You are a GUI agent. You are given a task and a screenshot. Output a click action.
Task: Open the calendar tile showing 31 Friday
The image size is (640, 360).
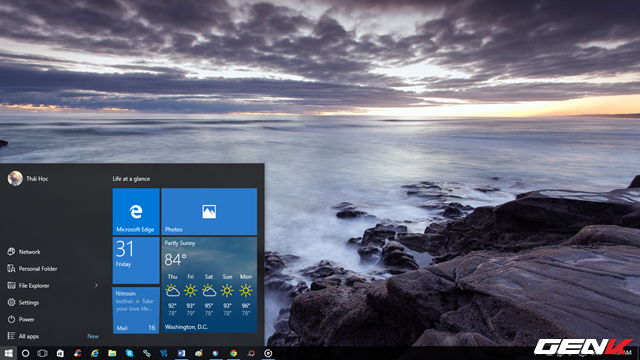point(136,260)
